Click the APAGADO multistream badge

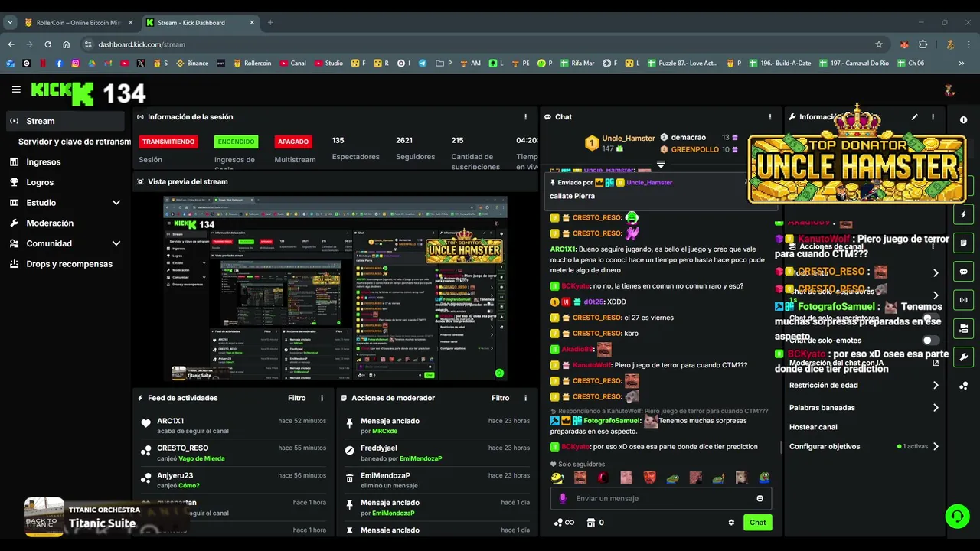pos(293,142)
